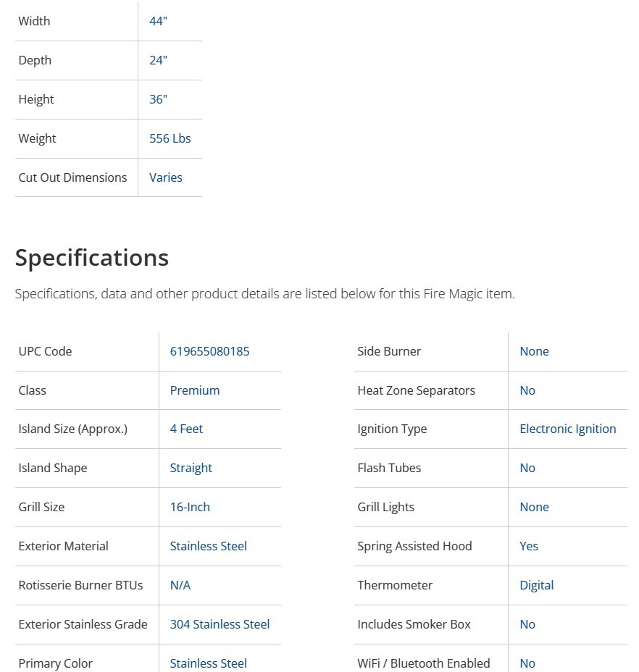Select the 304 Stainless Steel grade link
The width and height of the screenshot is (639, 672).
point(220,624)
